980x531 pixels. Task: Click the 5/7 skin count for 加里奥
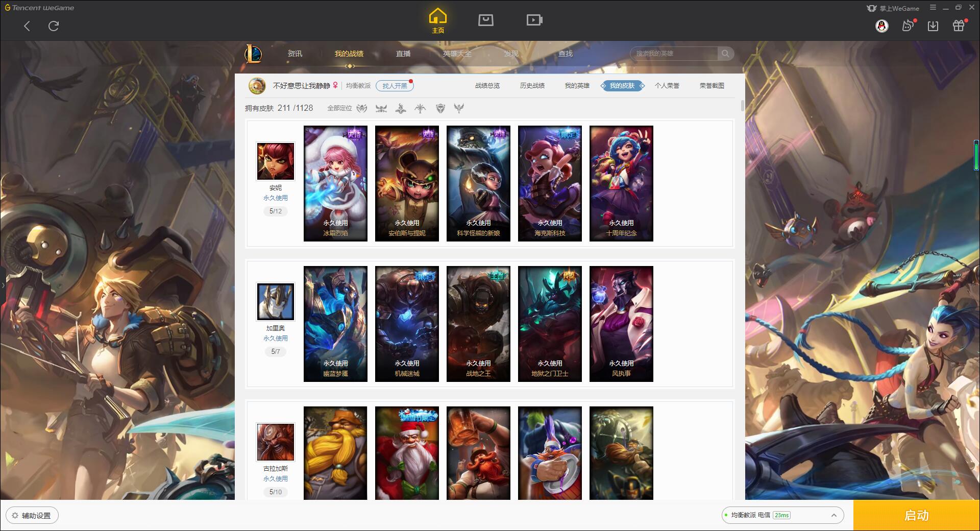pos(276,351)
